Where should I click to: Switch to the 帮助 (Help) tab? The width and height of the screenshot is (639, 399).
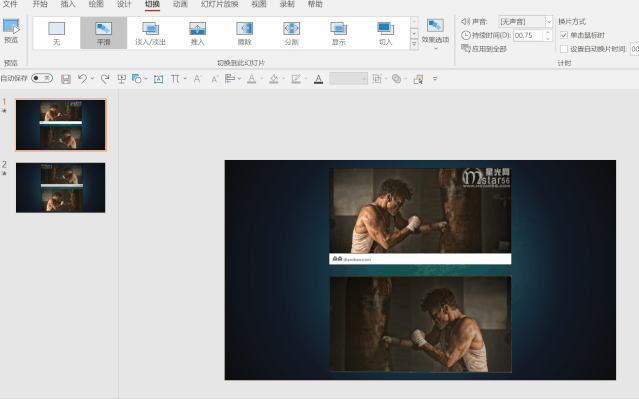tap(315, 4)
